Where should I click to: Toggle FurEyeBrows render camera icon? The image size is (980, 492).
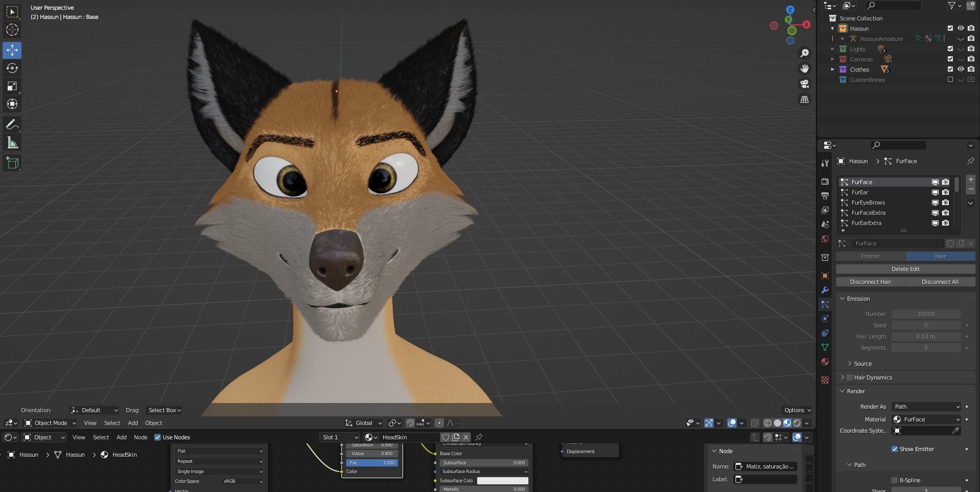pyautogui.click(x=945, y=203)
